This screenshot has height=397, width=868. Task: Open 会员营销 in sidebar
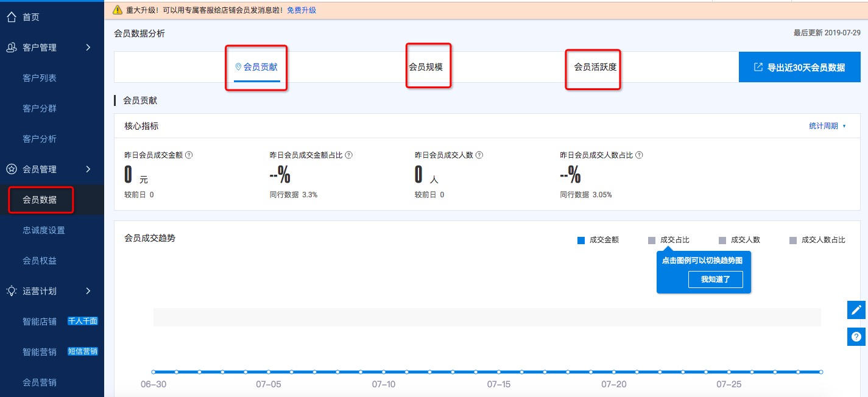[x=40, y=382]
